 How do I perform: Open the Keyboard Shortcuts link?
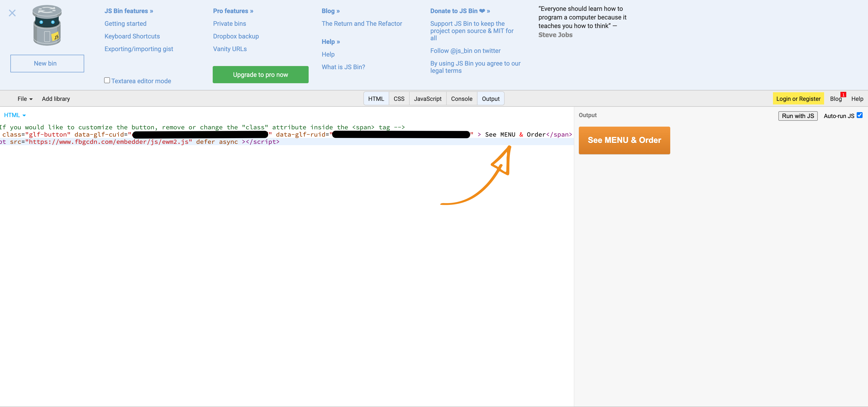[x=132, y=36]
